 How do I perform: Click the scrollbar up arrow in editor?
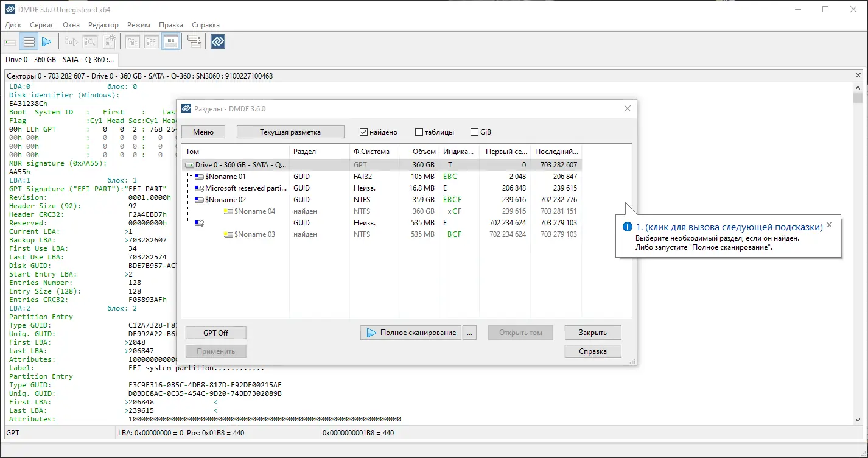pyautogui.click(x=858, y=87)
